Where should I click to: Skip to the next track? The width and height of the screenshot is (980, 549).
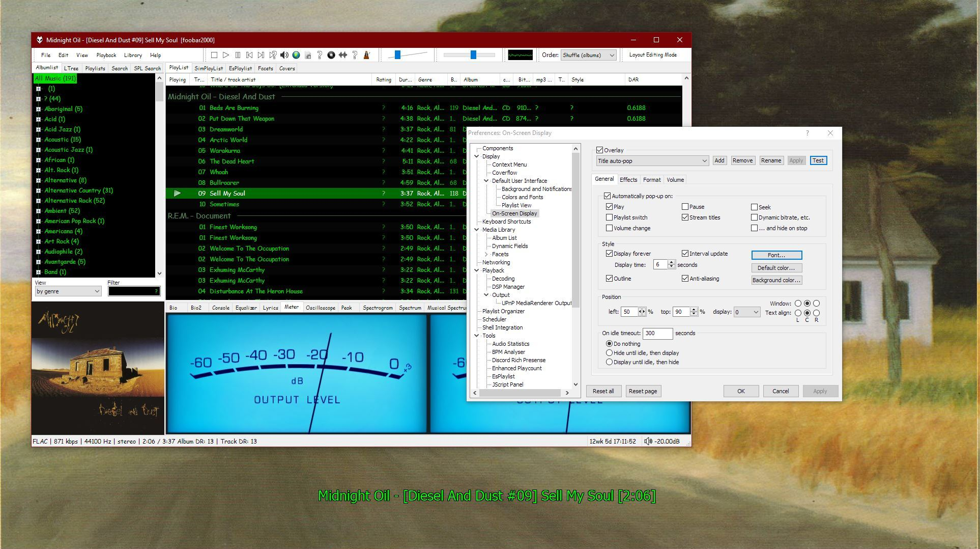click(x=261, y=55)
